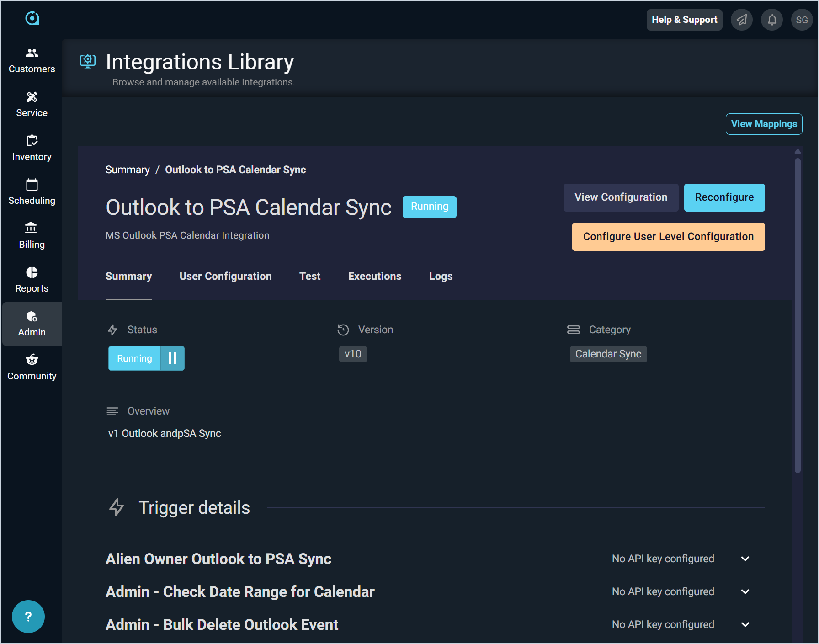The width and height of the screenshot is (819, 644).
Task: Go to Inventory in the sidebar
Action: click(x=32, y=149)
